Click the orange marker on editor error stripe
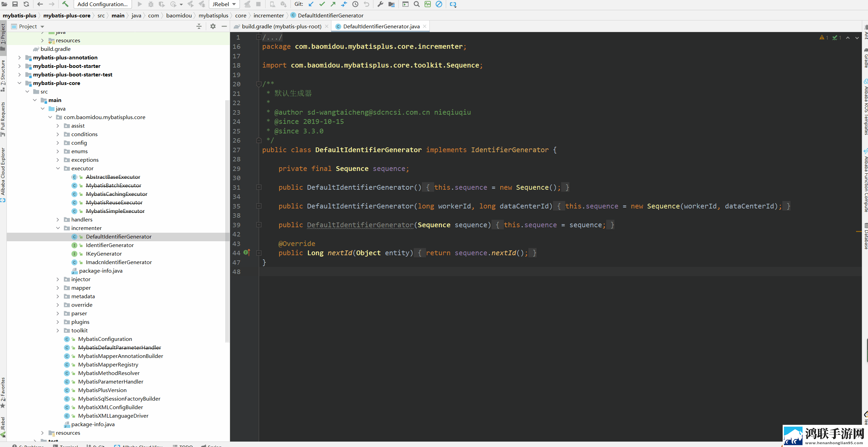The width and height of the screenshot is (868, 447). coord(859,232)
